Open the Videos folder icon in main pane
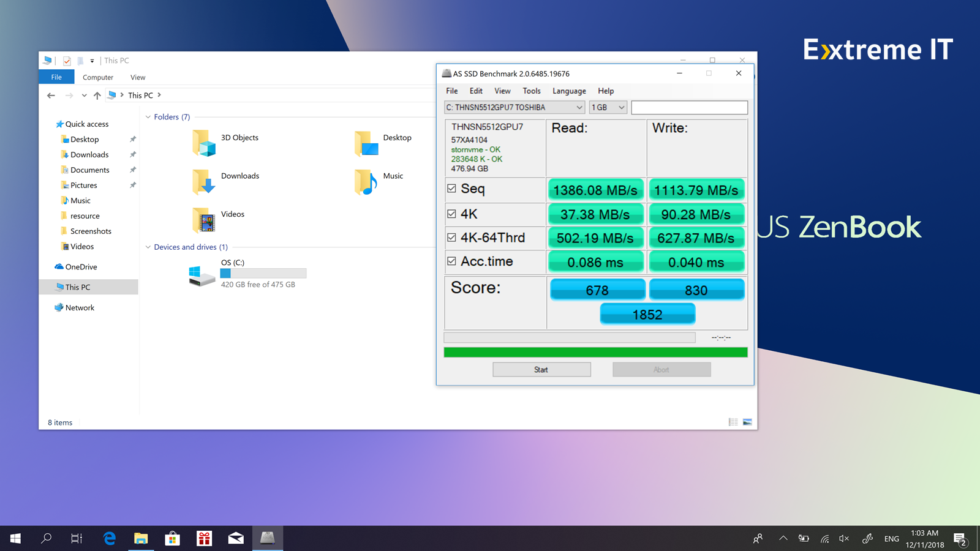Screen dimensions: 980x551 [x=204, y=220]
